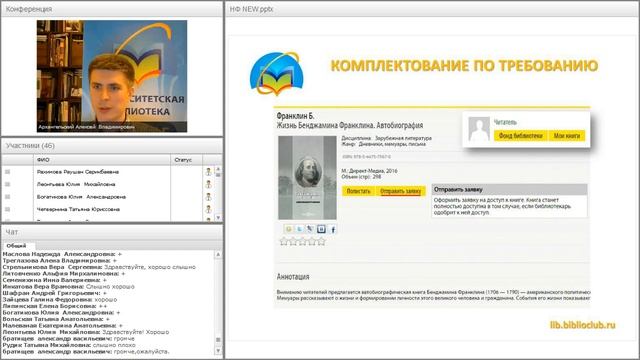
Task: Click user icon in Леонтьева Юлия Михайловна row
Action: pyautogui.click(x=209, y=184)
